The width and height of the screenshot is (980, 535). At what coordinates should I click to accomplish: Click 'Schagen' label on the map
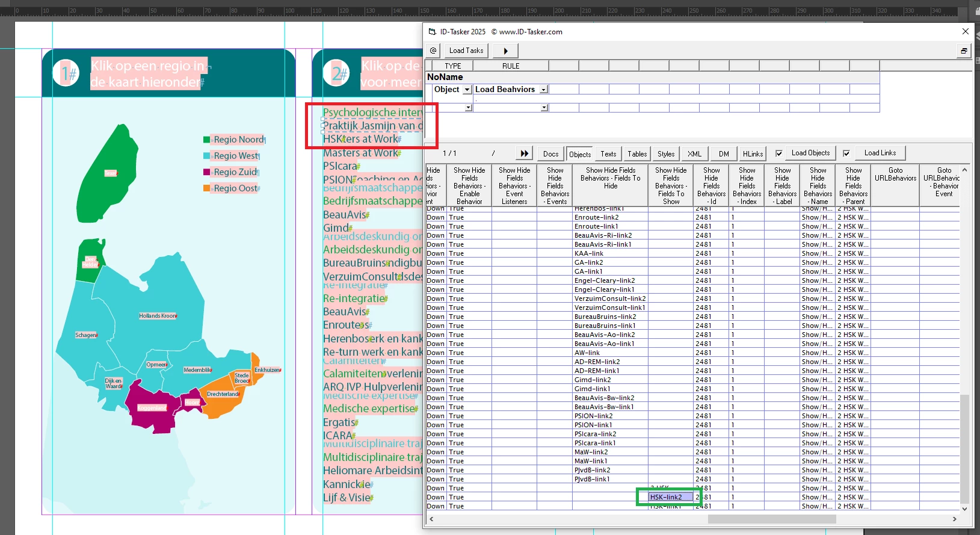tap(86, 335)
